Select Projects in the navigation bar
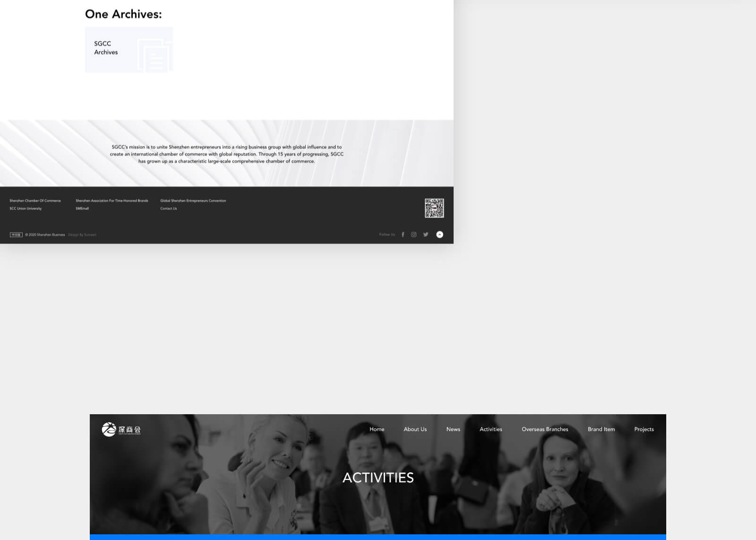 tap(644, 429)
